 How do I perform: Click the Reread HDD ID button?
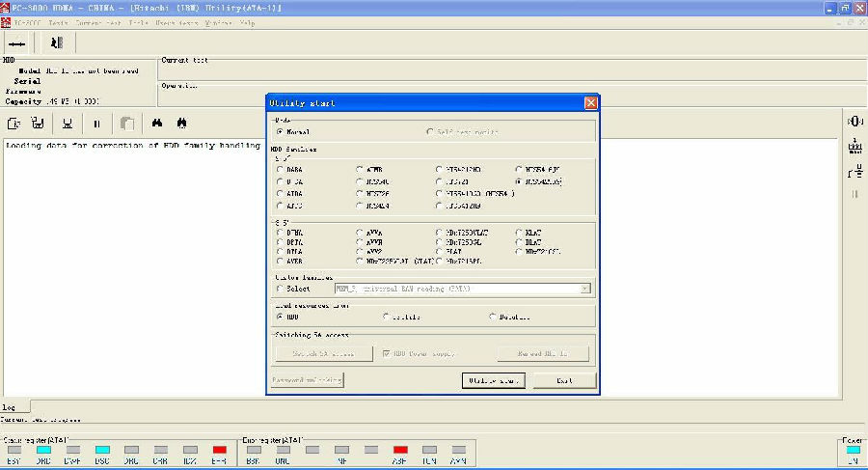542,353
